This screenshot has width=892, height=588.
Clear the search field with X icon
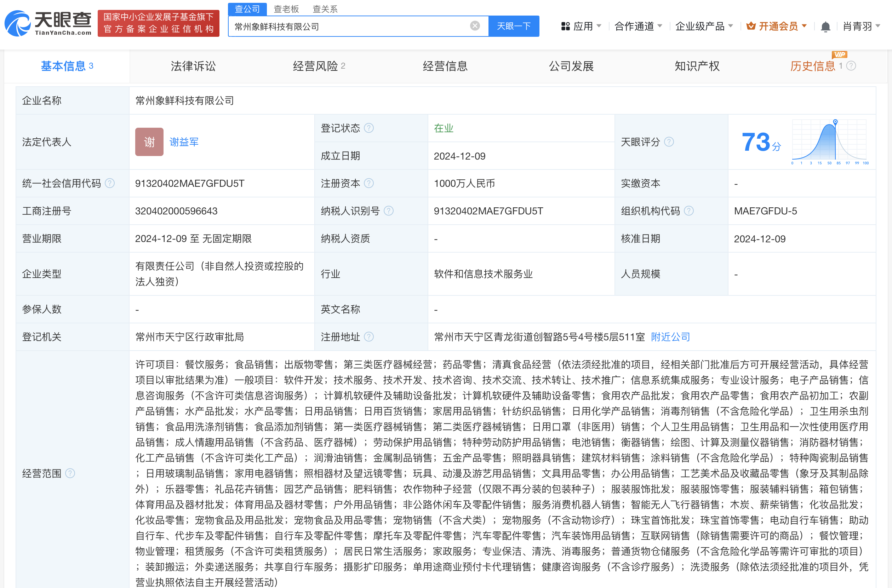(475, 26)
